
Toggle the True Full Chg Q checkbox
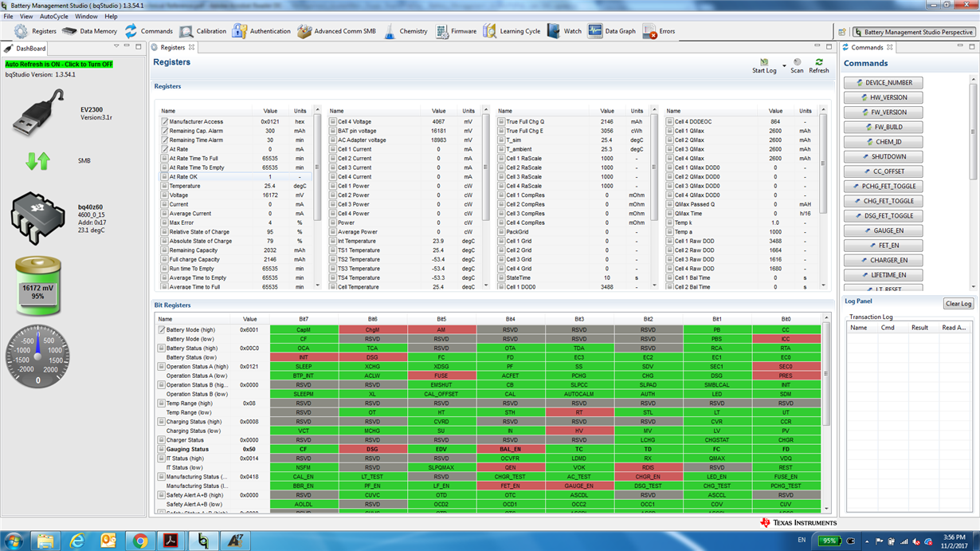click(x=501, y=122)
